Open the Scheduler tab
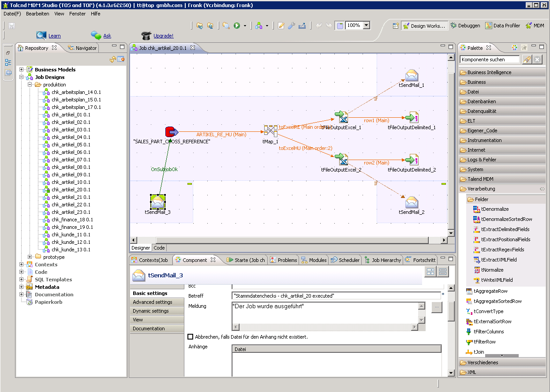Screen dimensions: 550x392 345,260
